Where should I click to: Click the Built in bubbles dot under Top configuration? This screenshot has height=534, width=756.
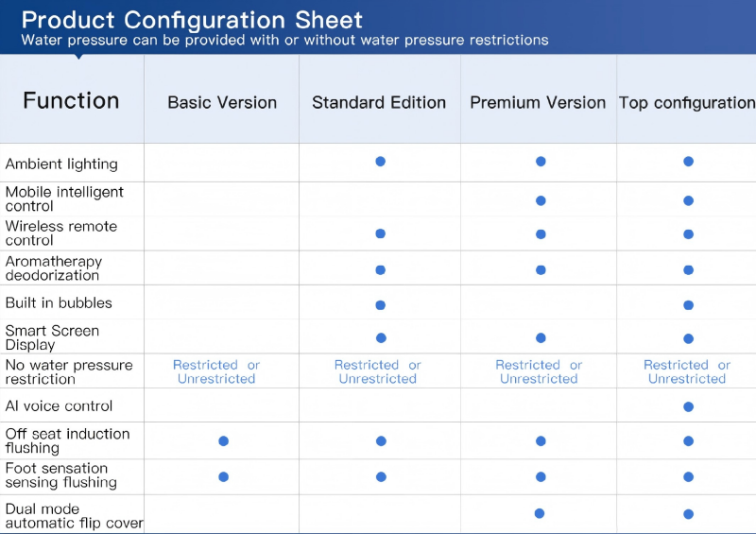tap(688, 305)
